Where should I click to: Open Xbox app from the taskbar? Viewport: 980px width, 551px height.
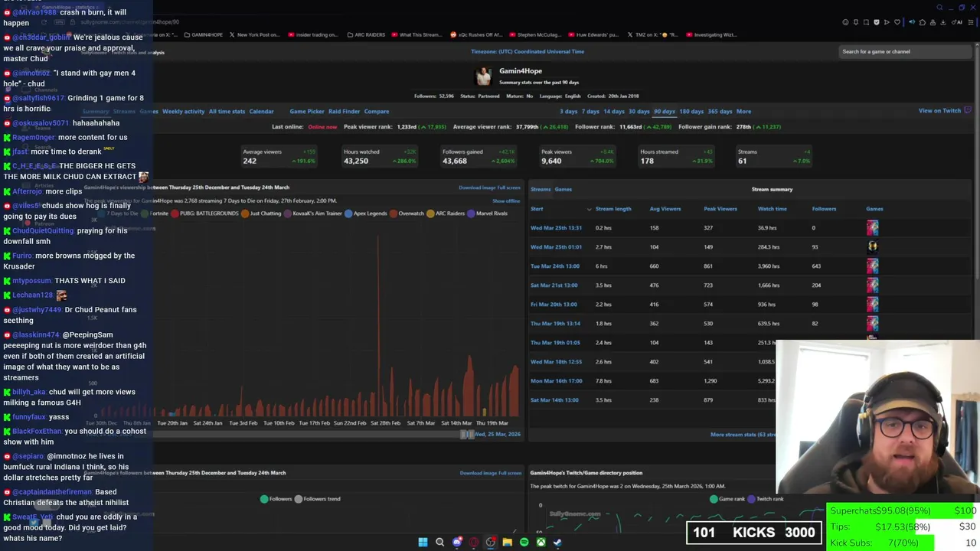tap(541, 542)
